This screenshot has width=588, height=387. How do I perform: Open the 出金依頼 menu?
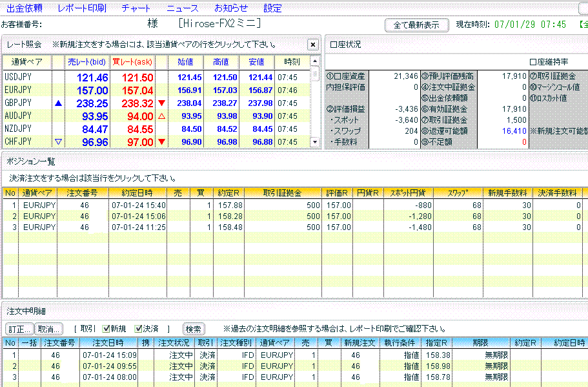click(25, 8)
